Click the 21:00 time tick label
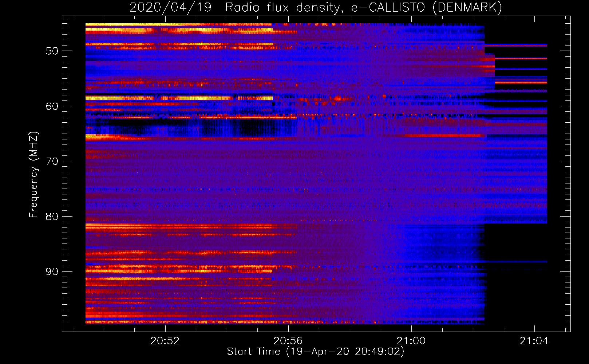Screen dimensions: 589x364 pos(411,341)
